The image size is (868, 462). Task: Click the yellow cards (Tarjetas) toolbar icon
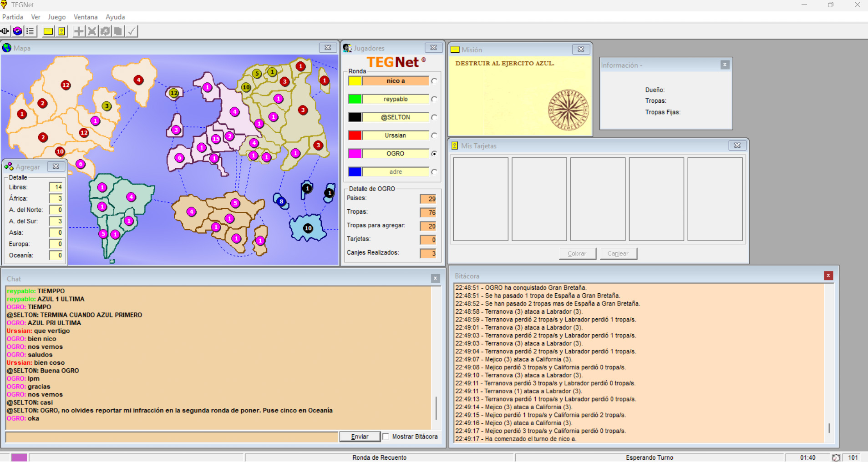click(61, 31)
